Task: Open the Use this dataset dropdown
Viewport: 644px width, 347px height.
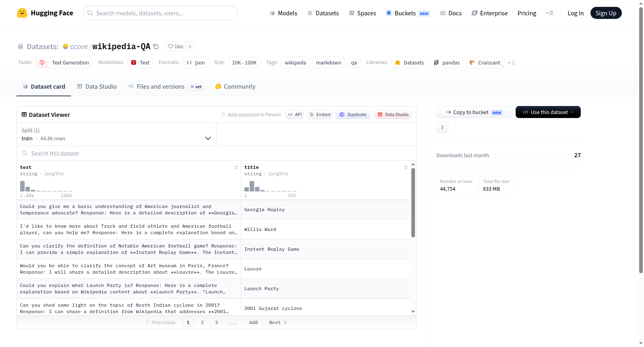Action: coord(548,112)
